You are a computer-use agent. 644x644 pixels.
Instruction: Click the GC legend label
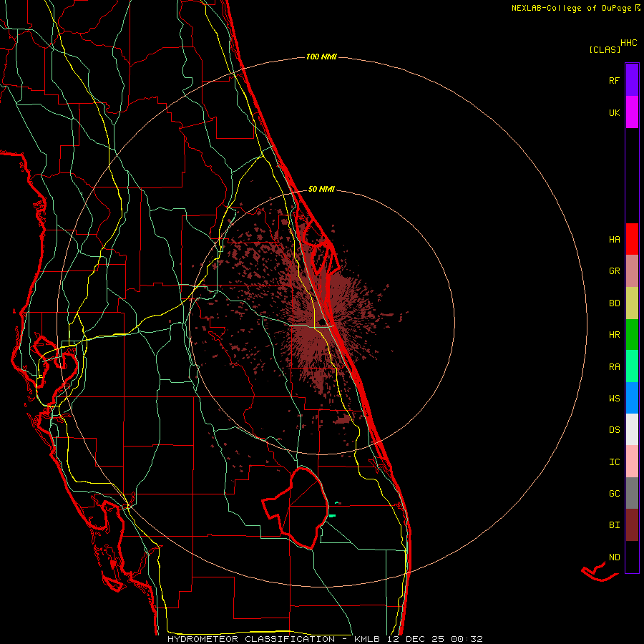[x=614, y=493]
